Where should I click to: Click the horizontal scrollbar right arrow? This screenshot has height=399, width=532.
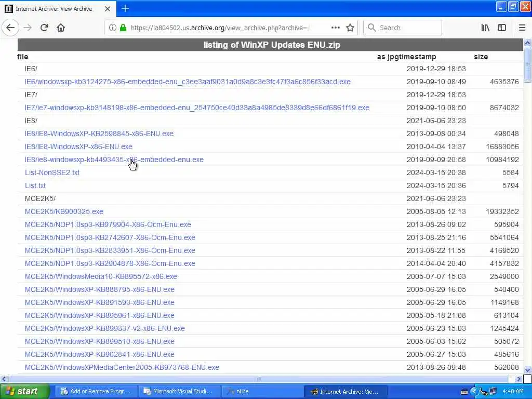(x=518, y=379)
